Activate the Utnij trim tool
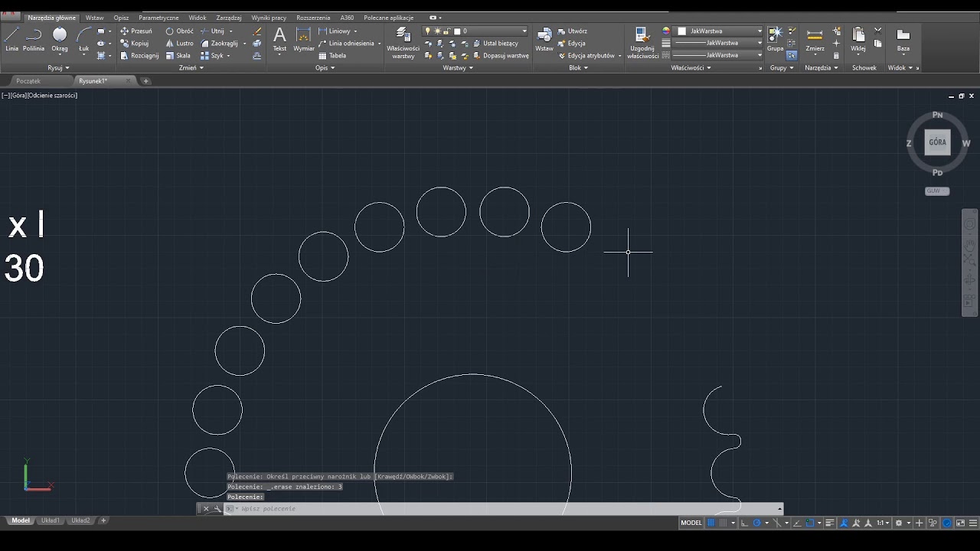This screenshot has height=551, width=980. click(213, 31)
